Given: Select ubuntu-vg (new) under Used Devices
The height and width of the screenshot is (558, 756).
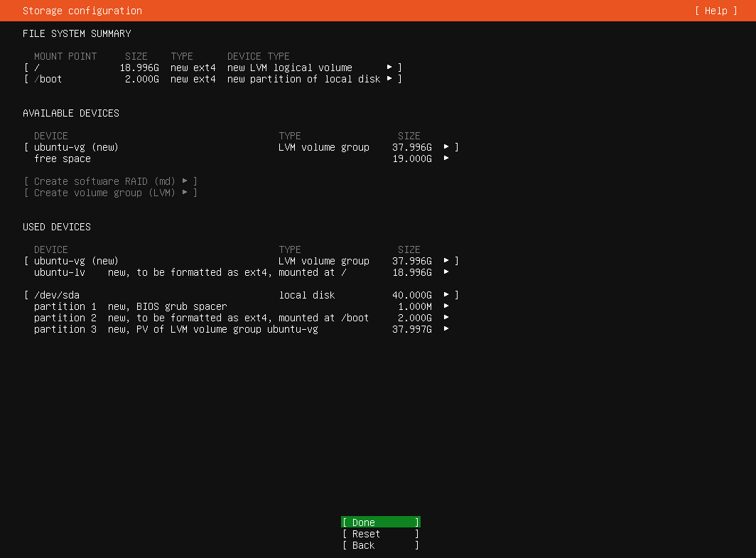Looking at the screenshot, I should (241, 261).
